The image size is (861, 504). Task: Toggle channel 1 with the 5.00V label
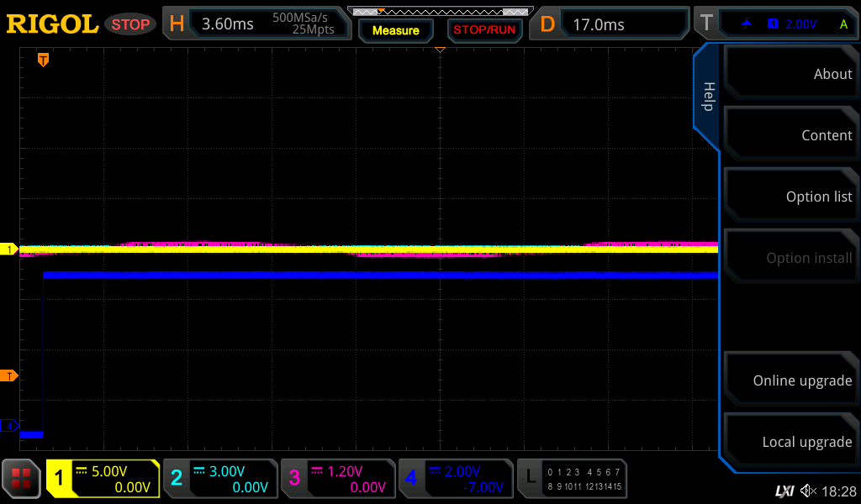tap(103, 479)
